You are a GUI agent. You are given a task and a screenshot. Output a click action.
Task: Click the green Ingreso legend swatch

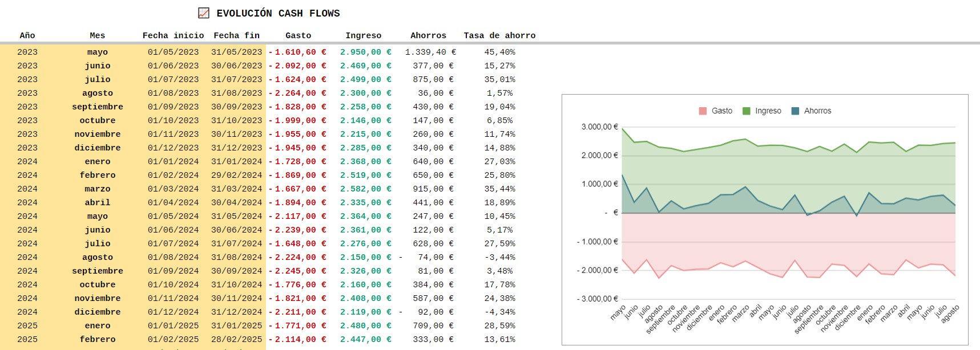[746, 111]
